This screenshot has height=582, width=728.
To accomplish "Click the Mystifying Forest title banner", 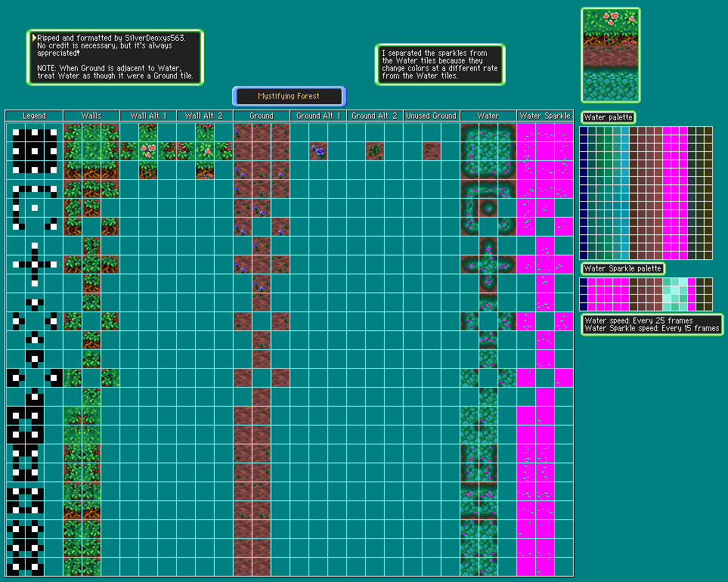I will tap(290, 97).
